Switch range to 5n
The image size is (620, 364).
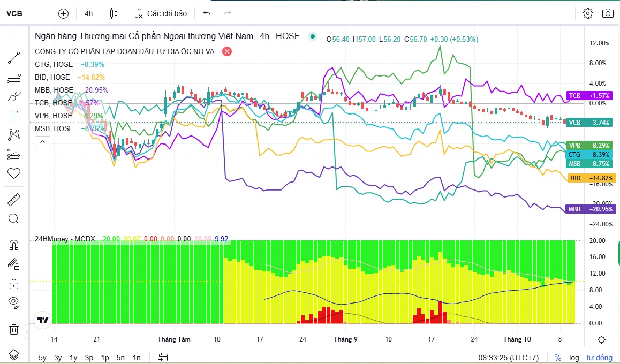120,358
